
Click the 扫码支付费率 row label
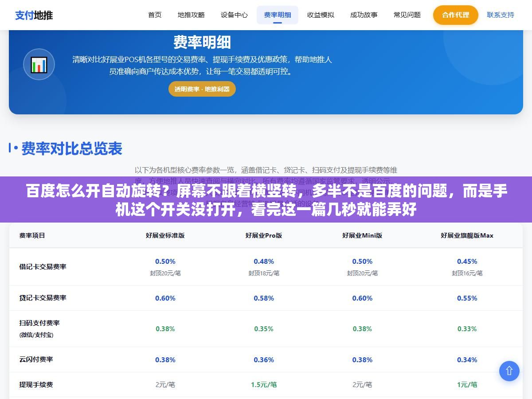(39, 323)
